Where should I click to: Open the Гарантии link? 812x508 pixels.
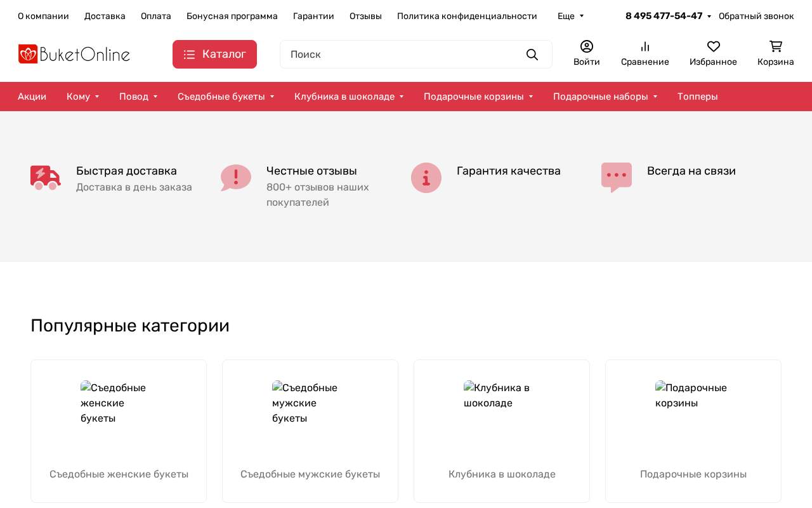point(313,16)
